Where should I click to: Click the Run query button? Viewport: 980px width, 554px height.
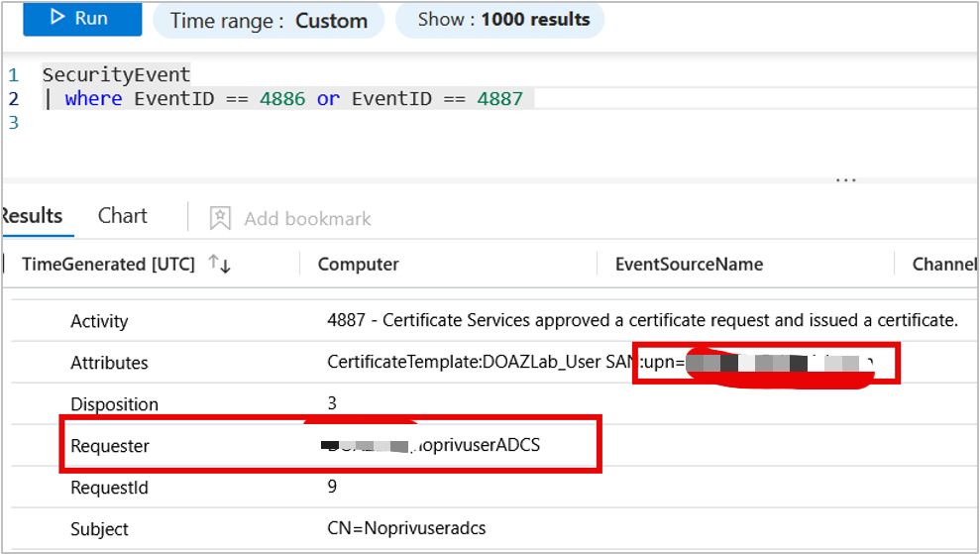82,19
